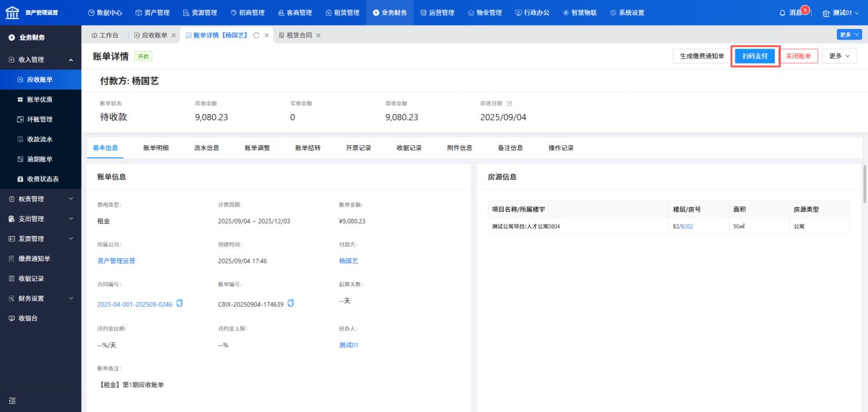This screenshot has width=868, height=412.
Task: Click the user account icon beside 测试01
Action: tap(826, 13)
